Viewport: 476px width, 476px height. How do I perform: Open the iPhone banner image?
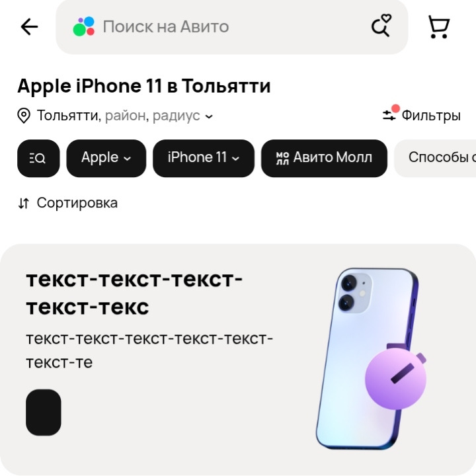click(371, 358)
